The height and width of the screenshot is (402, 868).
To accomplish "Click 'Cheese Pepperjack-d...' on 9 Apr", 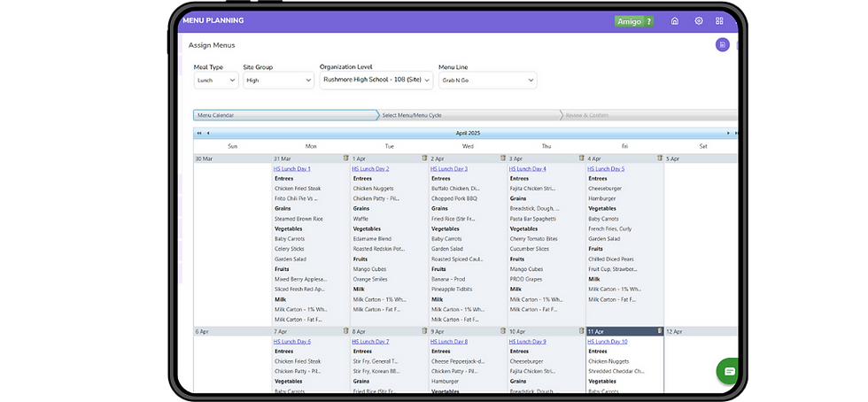I will tap(458, 361).
